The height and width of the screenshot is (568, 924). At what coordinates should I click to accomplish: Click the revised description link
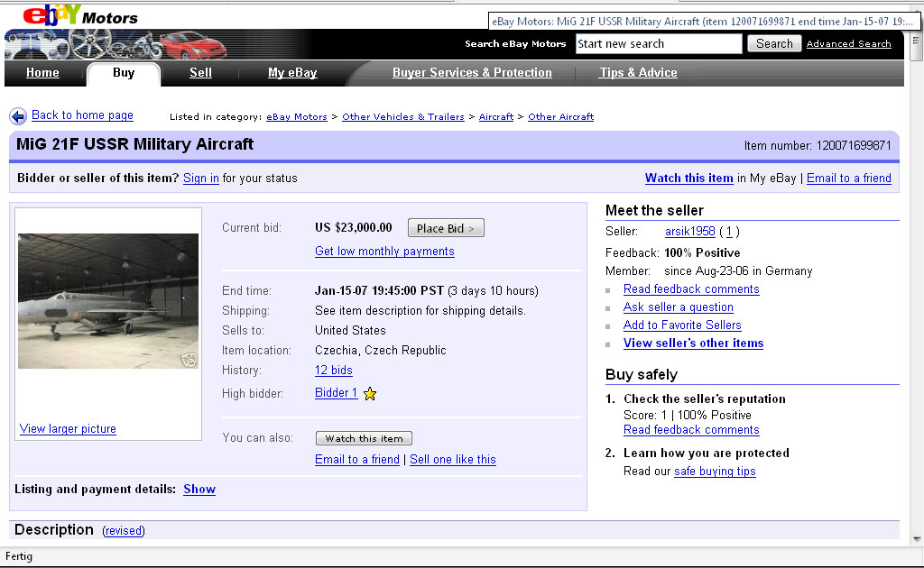124,531
